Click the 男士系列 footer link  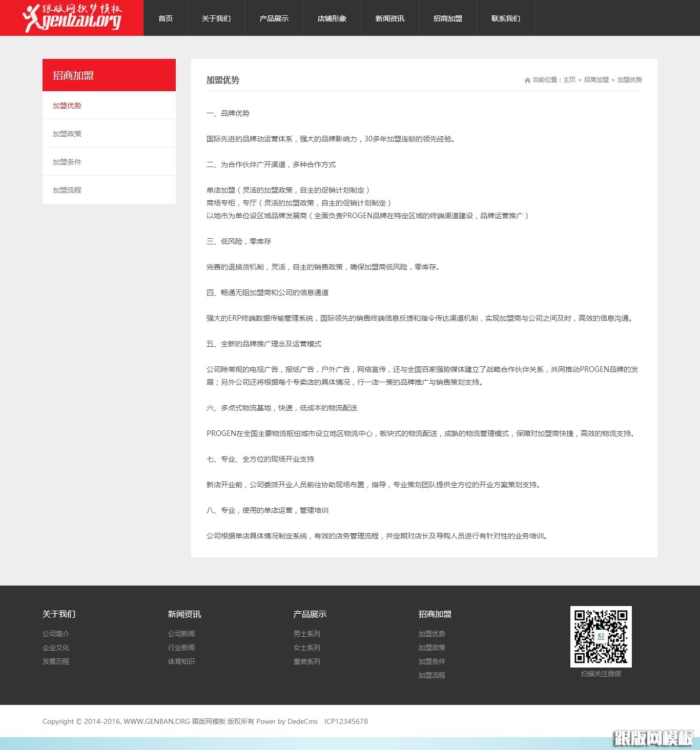coord(306,634)
